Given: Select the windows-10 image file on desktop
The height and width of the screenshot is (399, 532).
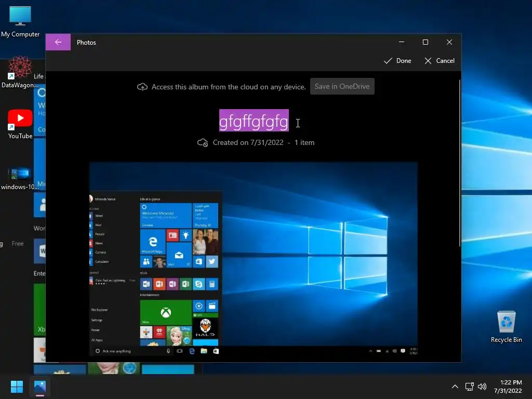Looking at the screenshot, I should [20, 179].
